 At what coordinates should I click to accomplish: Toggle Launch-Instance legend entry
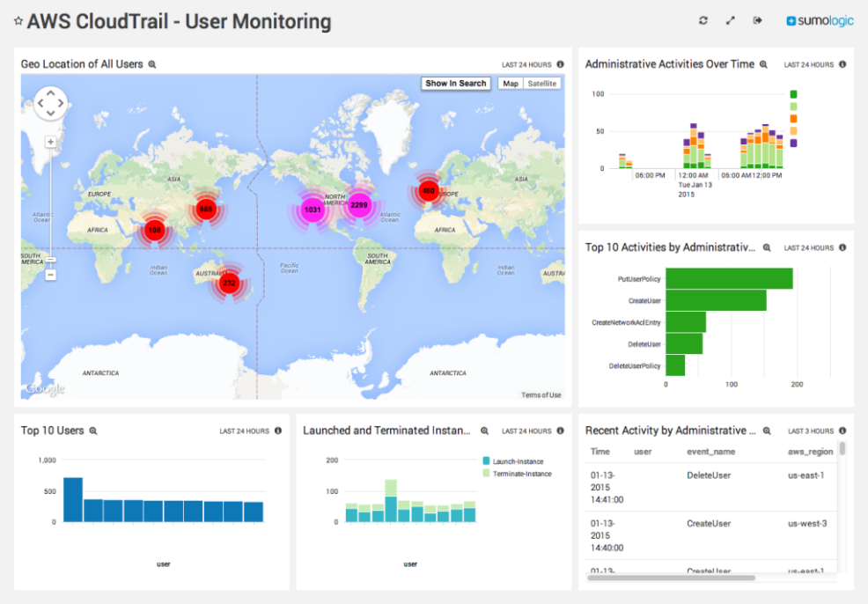coord(513,461)
